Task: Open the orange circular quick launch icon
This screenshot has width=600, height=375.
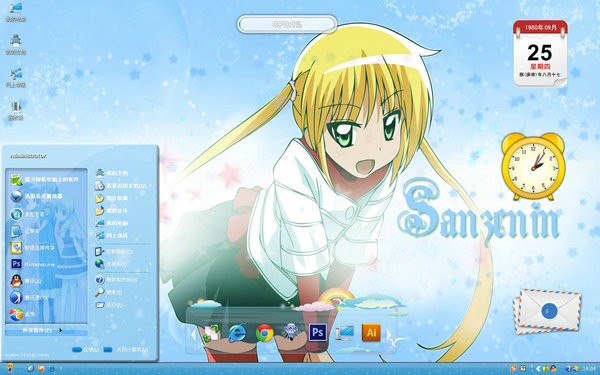Action: 41,368
